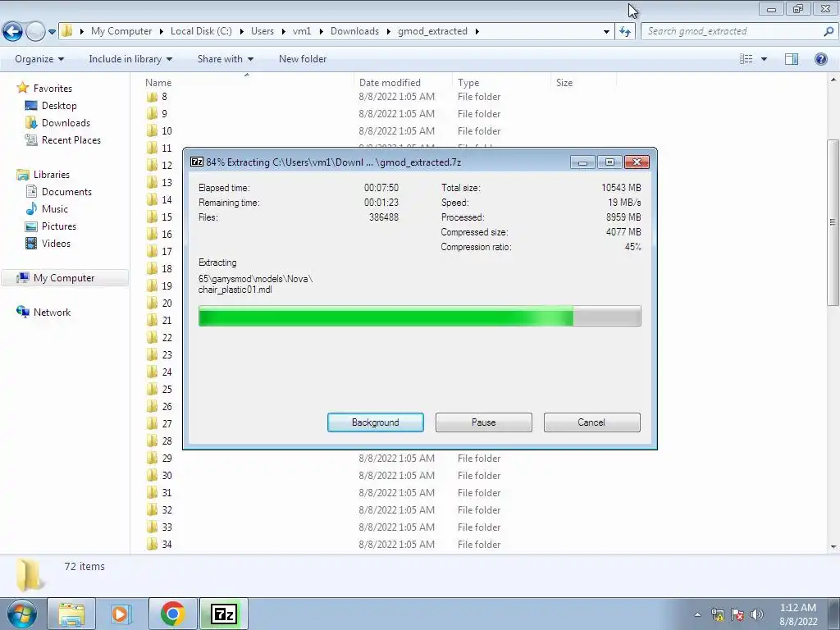Click the search magnifier icon
The width and height of the screenshot is (840, 630).
coord(829,31)
